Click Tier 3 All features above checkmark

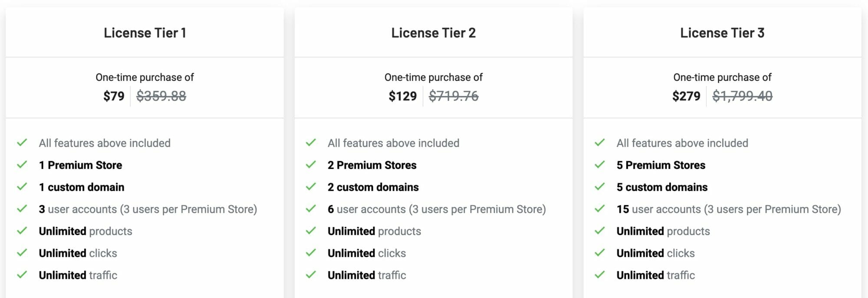tap(600, 143)
